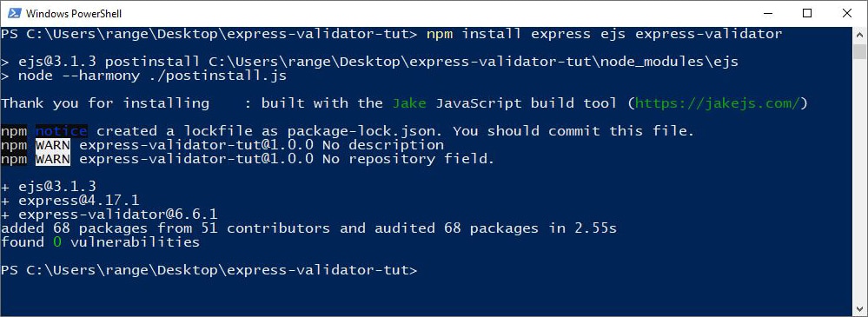Close the Windows PowerShell window

(846, 13)
